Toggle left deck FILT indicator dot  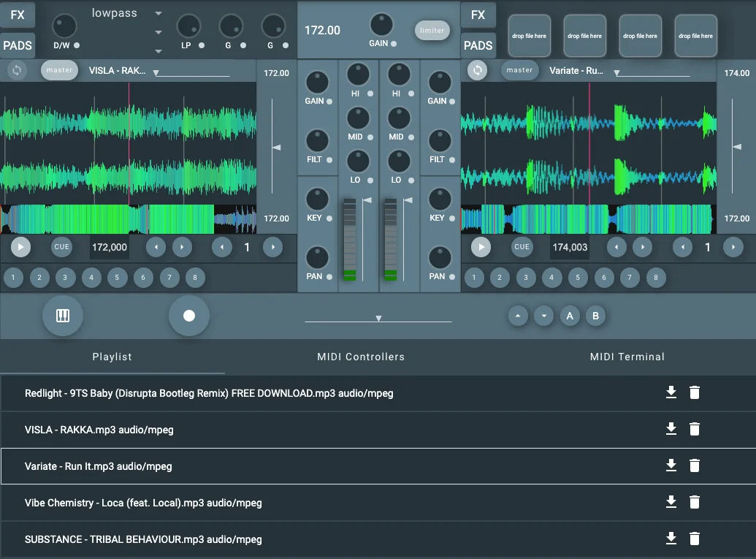point(329,159)
